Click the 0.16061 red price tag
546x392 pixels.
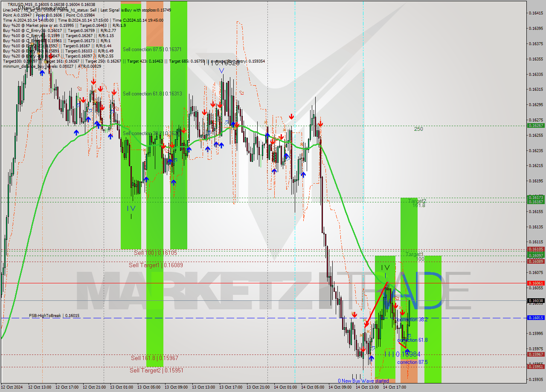pos(536,283)
